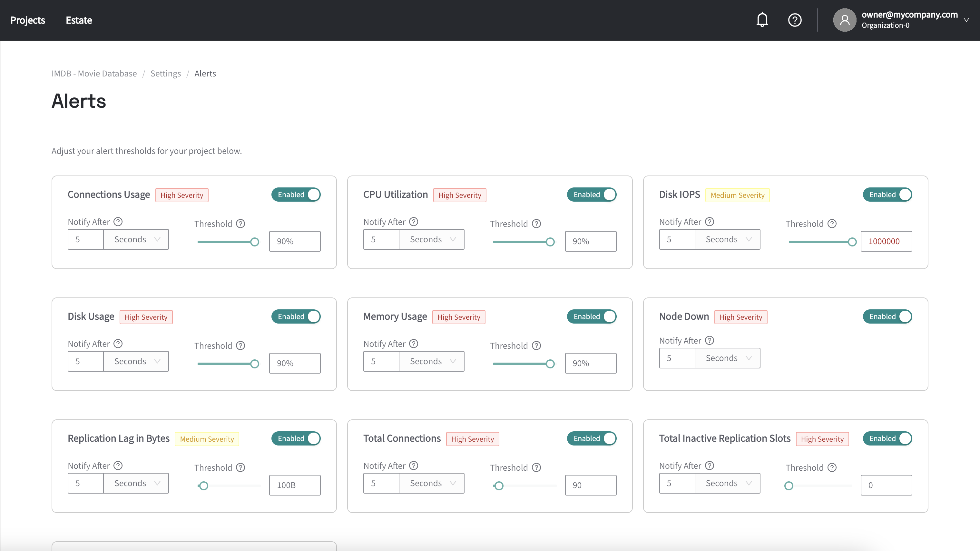Click the Disk IOPS Medium Severity badge
The height and width of the screenshot is (551, 980).
click(x=737, y=195)
